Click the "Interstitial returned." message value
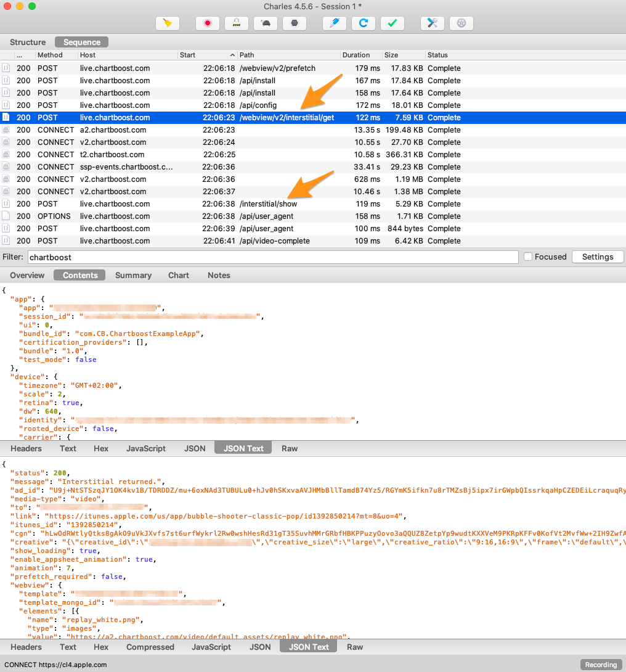 tap(109, 481)
